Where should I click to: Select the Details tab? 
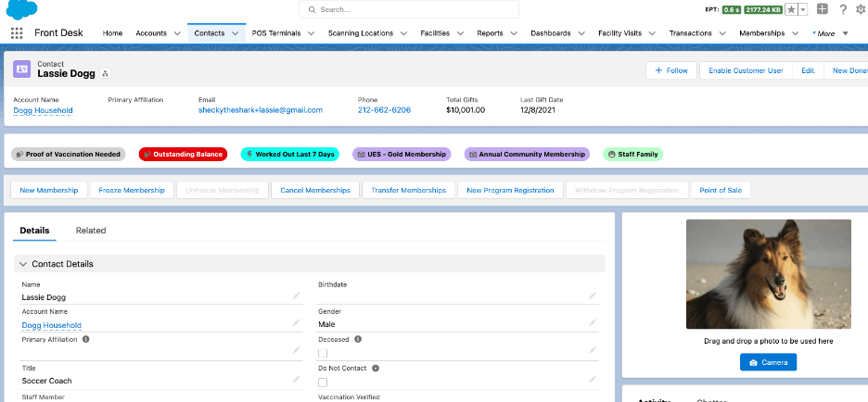(34, 231)
